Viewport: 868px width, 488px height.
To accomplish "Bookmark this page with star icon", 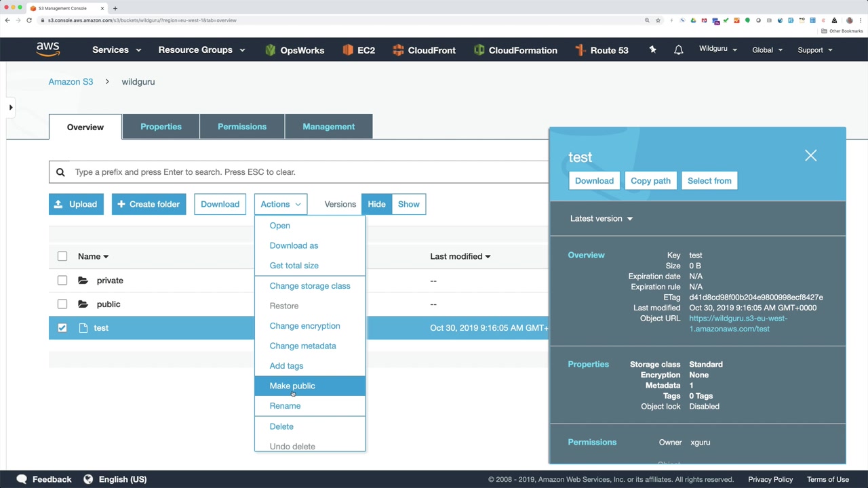I will (658, 20).
